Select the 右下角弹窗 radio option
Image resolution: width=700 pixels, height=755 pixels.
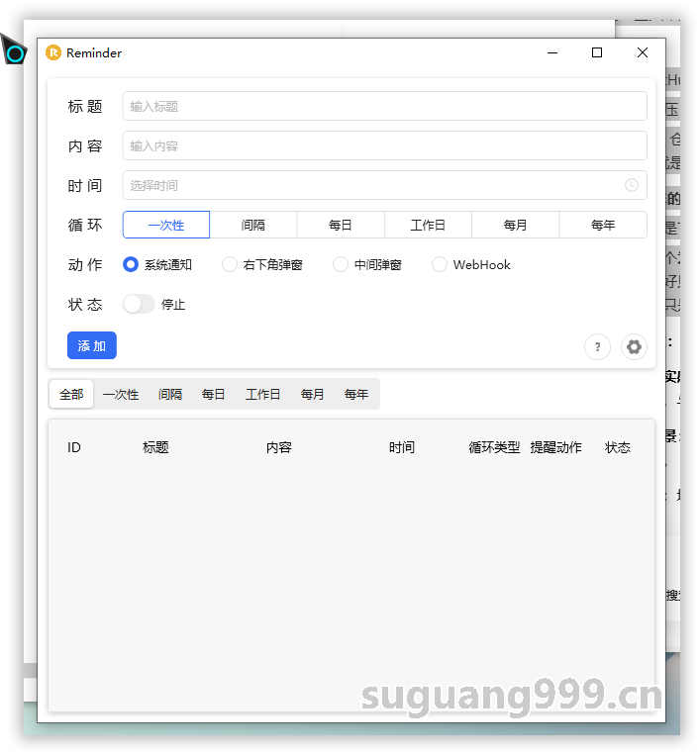[230, 265]
